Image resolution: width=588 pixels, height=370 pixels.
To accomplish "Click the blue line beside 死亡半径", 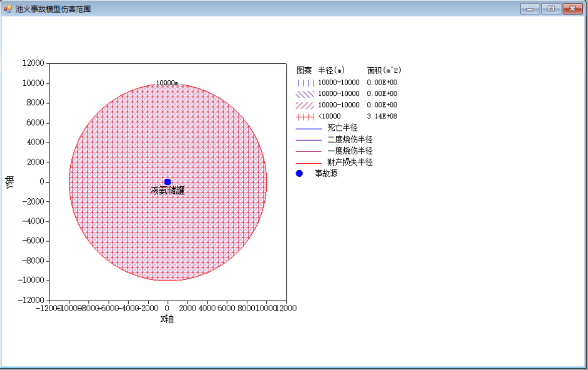I will click(309, 129).
